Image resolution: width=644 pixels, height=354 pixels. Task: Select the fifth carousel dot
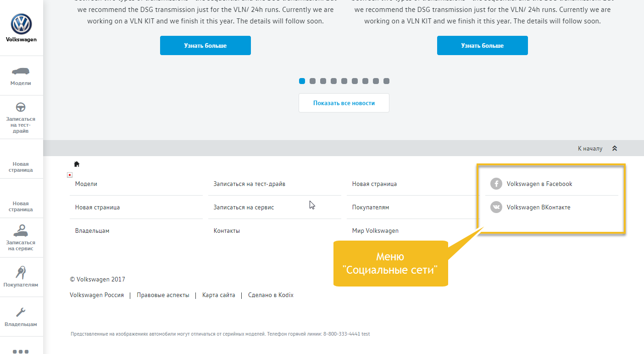pyautogui.click(x=344, y=81)
